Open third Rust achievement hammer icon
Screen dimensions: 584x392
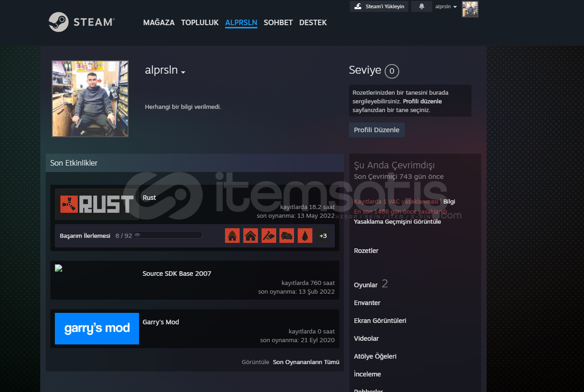click(x=269, y=236)
